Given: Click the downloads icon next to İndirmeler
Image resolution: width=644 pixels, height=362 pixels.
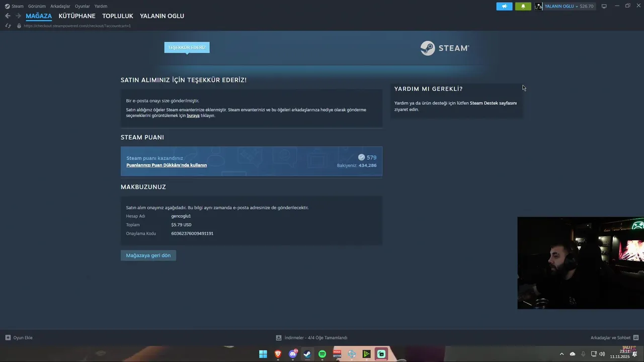Looking at the screenshot, I should click(279, 338).
